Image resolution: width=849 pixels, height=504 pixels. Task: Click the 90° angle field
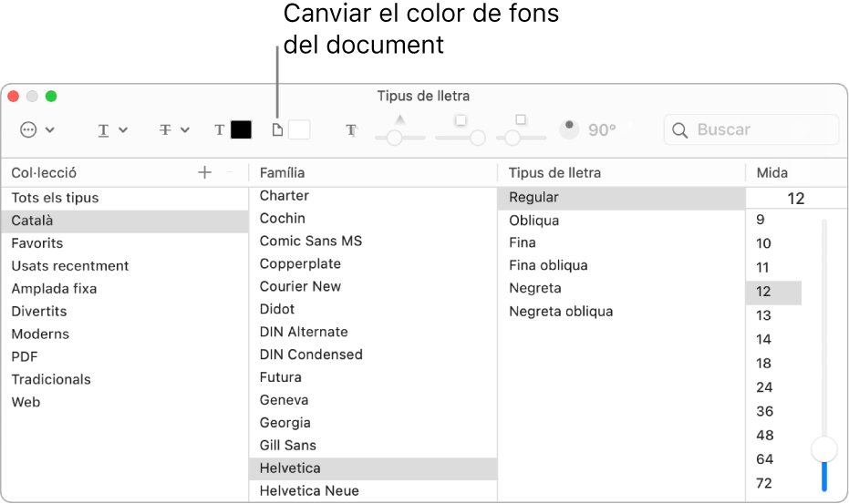click(602, 130)
